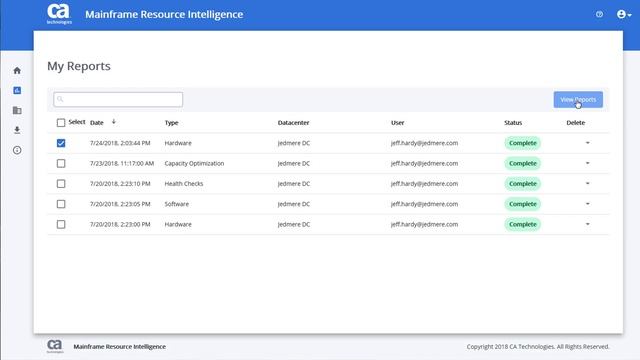Open the download icon in sidebar

click(17, 130)
